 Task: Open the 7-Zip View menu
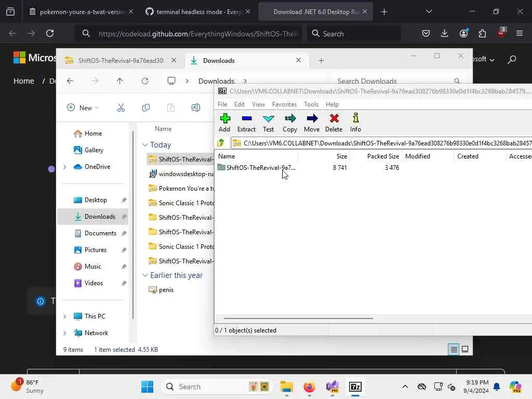tap(258, 104)
